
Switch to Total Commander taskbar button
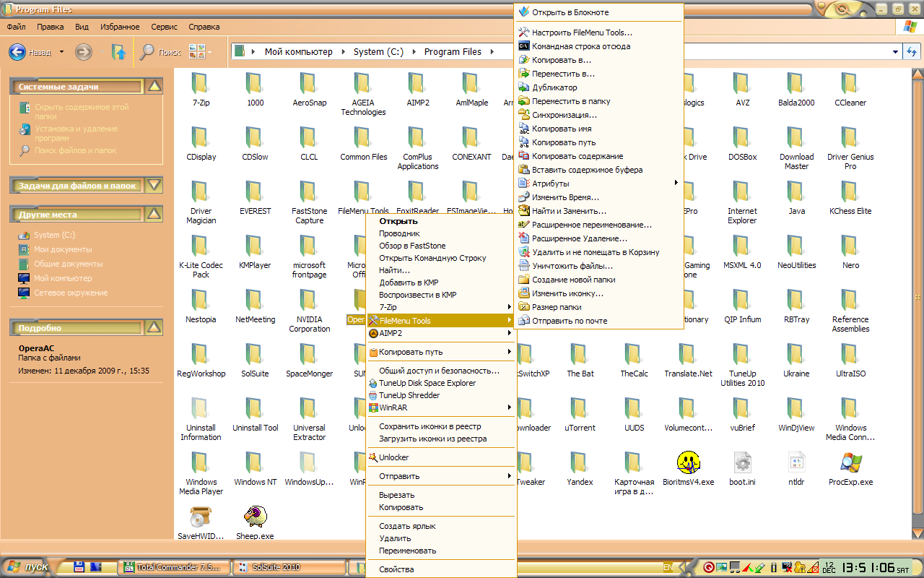pos(176,567)
